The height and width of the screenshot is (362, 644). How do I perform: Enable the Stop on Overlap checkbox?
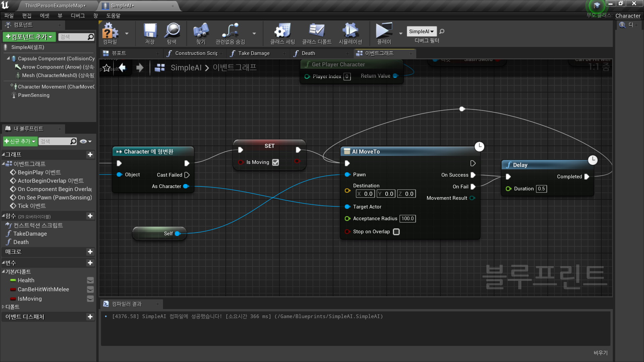point(396,232)
